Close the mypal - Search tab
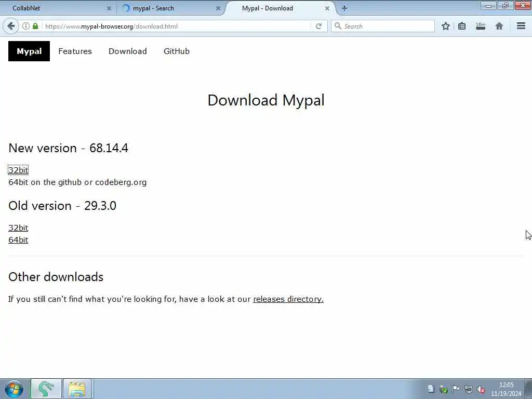532x399 pixels. (218, 8)
